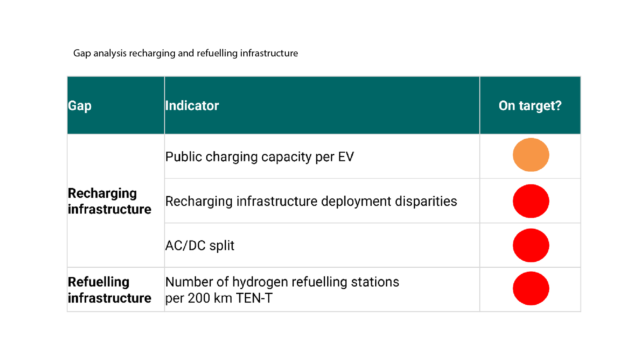The height and width of the screenshot is (362, 644).
Task: Select the 'Gap' column header
Action: (x=80, y=105)
